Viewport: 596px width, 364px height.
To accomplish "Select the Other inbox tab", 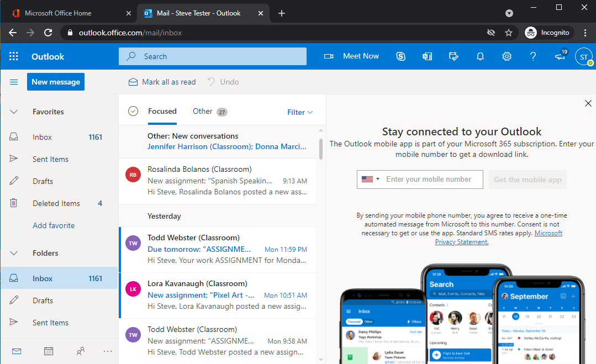I will coord(210,112).
